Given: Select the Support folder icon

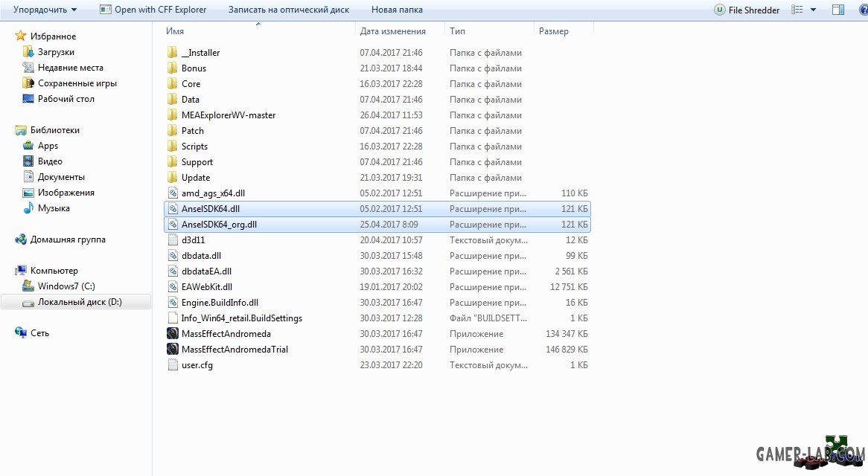Looking at the screenshot, I should click(172, 162).
